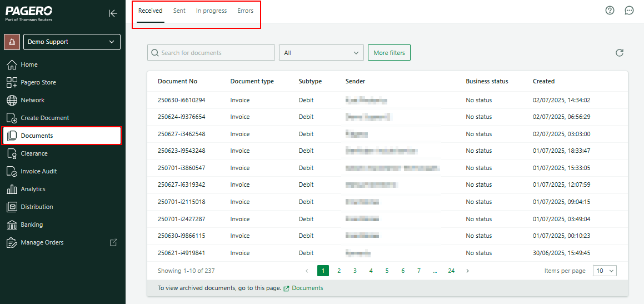This screenshot has height=304, width=644.
Task: Open the chat support bubble icon
Action: [x=629, y=11]
